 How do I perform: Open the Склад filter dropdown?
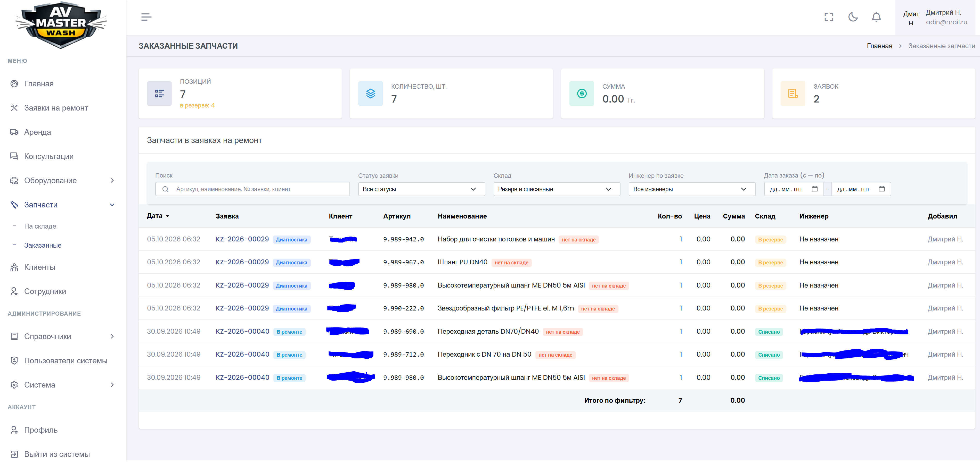(x=557, y=189)
